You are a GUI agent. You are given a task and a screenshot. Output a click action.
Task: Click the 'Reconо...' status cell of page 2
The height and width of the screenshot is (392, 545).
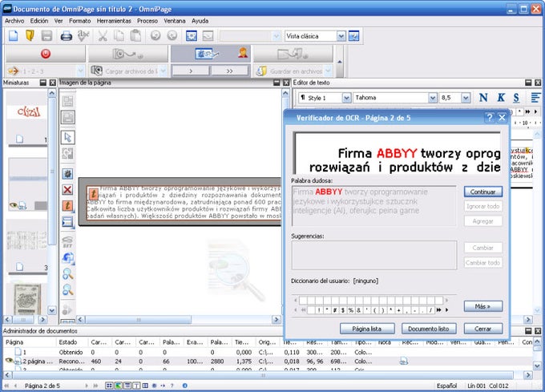(x=71, y=362)
